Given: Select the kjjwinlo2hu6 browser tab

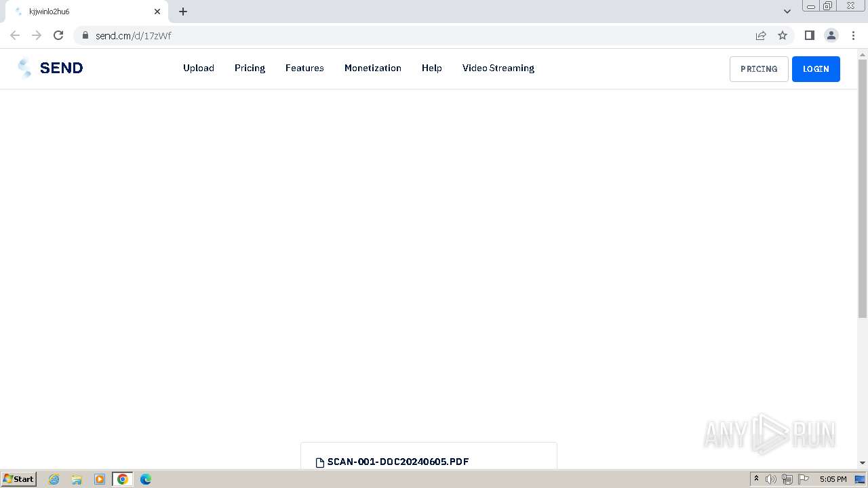Looking at the screenshot, I should pyautogui.click(x=85, y=12).
